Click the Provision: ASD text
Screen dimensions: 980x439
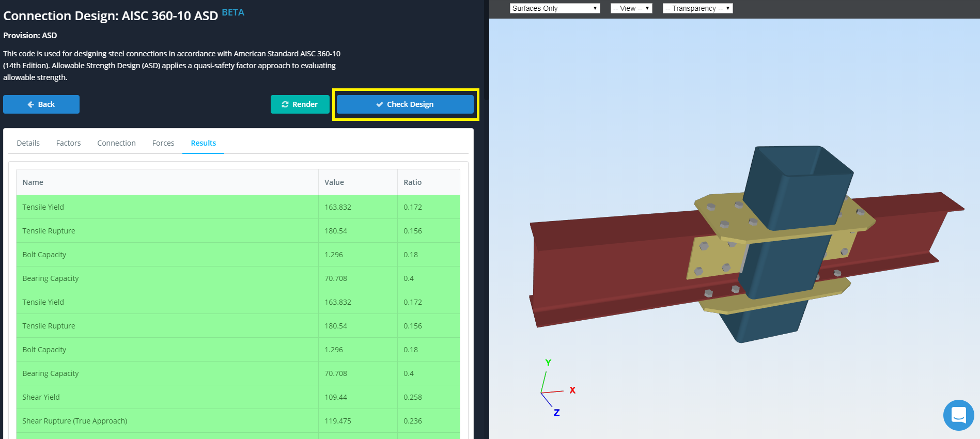pos(30,36)
